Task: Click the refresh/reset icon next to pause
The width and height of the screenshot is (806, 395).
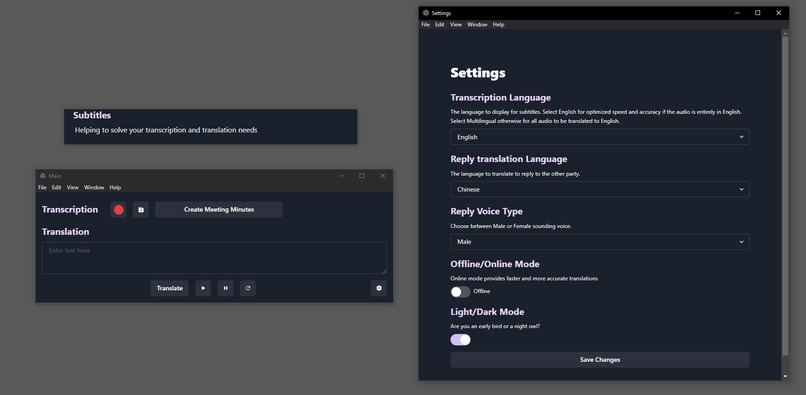Action: (x=248, y=289)
